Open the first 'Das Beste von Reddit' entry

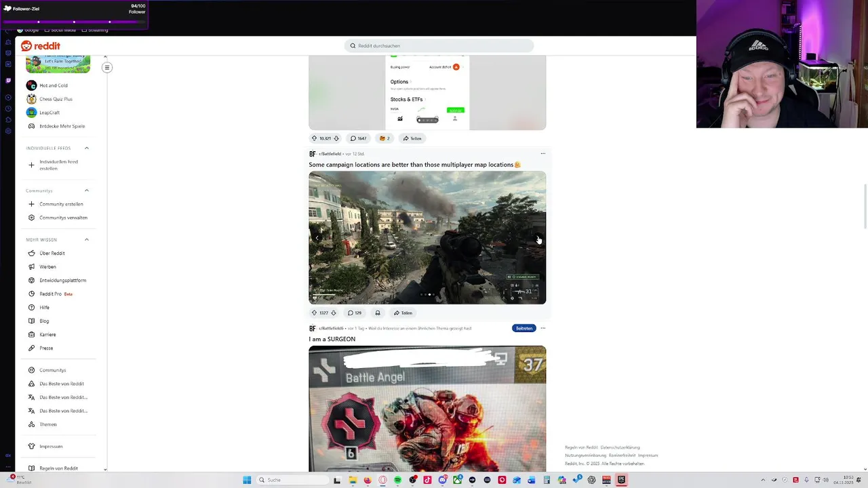tap(61, 384)
